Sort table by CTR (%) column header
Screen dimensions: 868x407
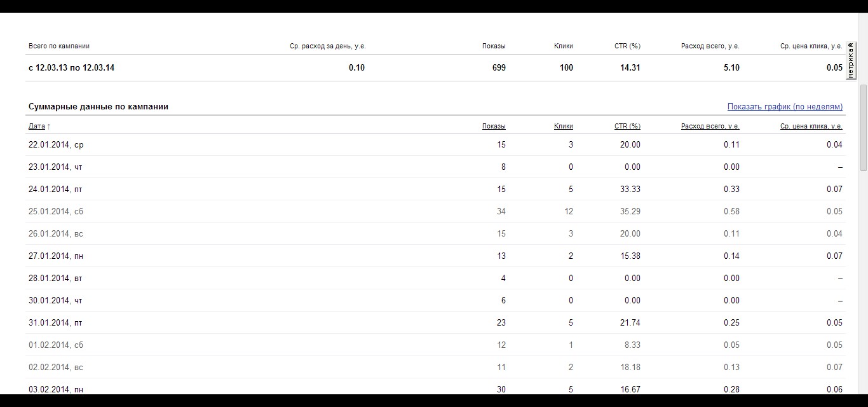[627, 126]
